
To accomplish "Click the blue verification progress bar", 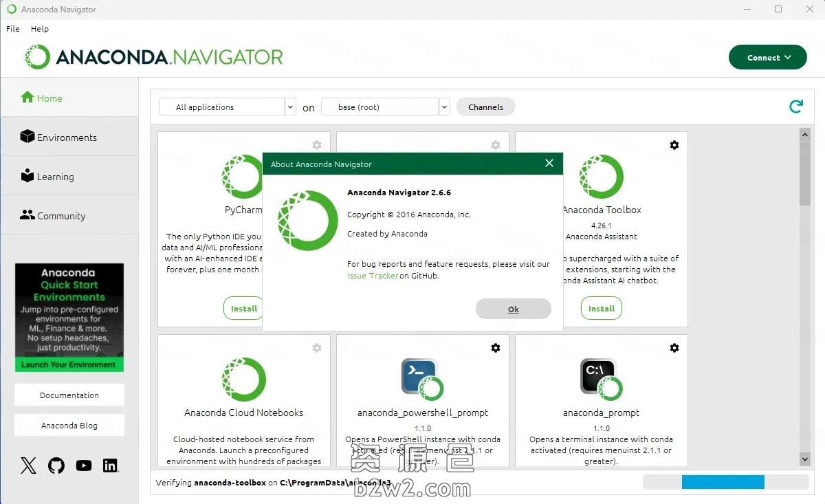I will (722, 482).
